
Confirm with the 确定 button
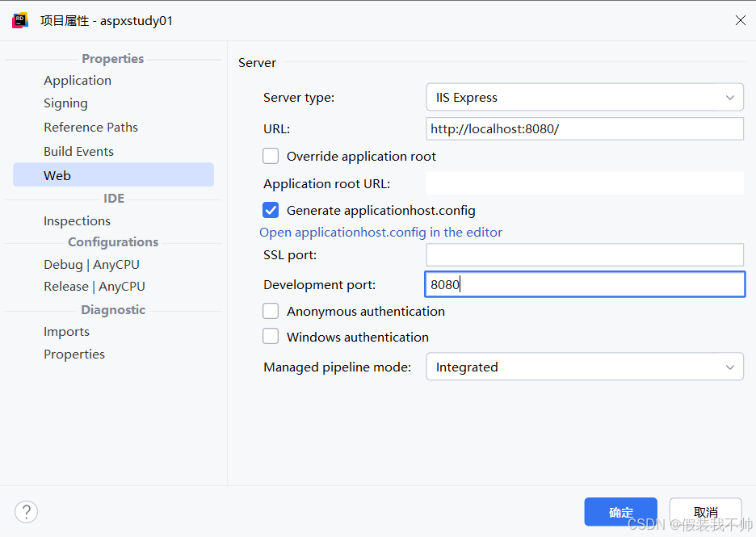[620, 512]
